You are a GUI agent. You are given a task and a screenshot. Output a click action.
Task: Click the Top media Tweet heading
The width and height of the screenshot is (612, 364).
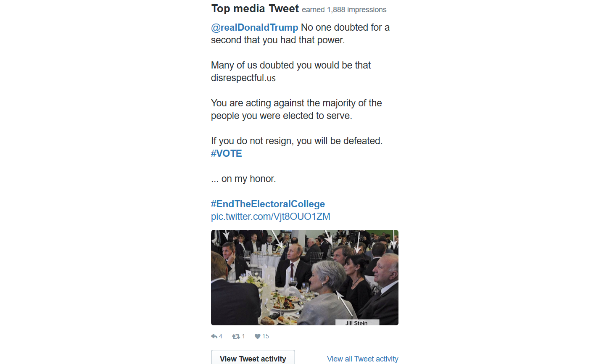(255, 9)
